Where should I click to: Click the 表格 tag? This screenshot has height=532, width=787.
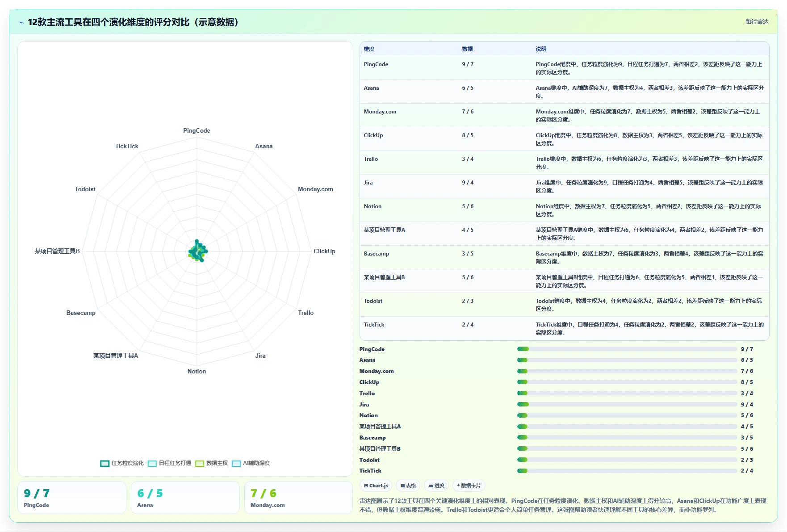(408, 486)
